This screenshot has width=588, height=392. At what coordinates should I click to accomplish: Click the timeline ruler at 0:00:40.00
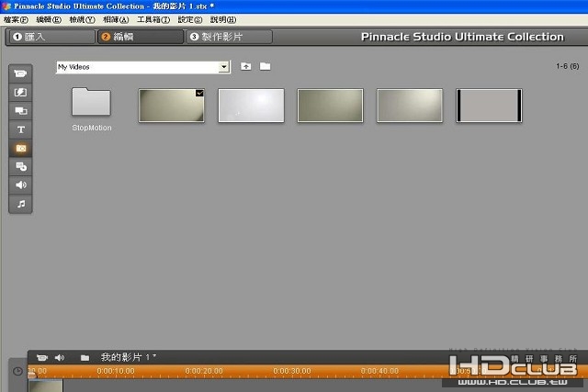click(379, 371)
